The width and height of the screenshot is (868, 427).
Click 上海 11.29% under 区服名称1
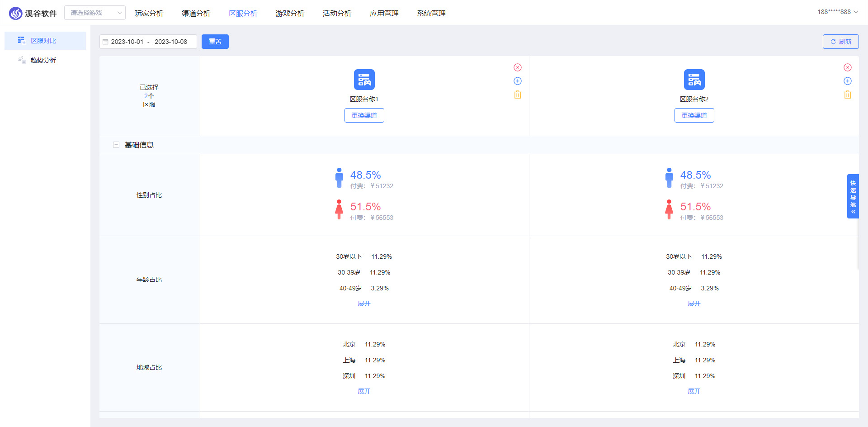point(364,360)
